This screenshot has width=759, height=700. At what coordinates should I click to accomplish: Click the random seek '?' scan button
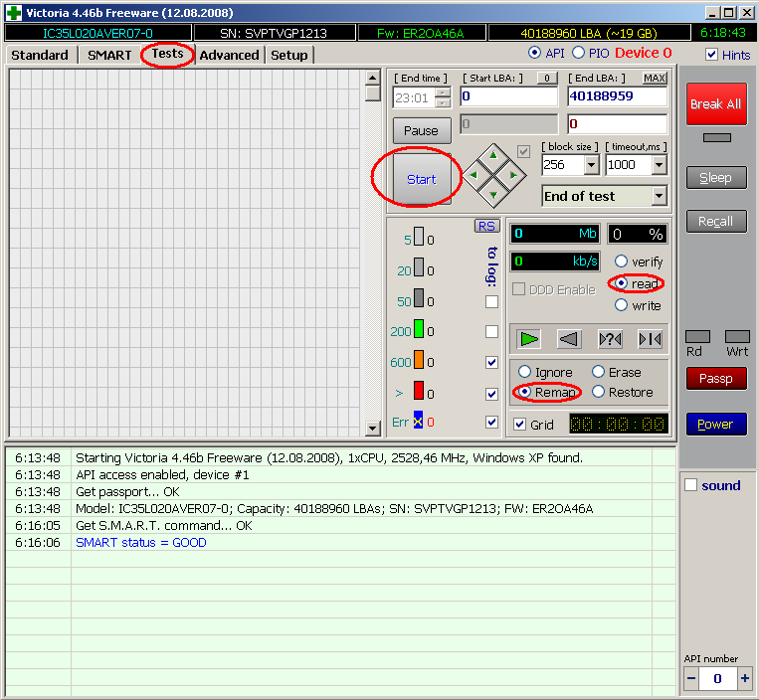click(610, 339)
